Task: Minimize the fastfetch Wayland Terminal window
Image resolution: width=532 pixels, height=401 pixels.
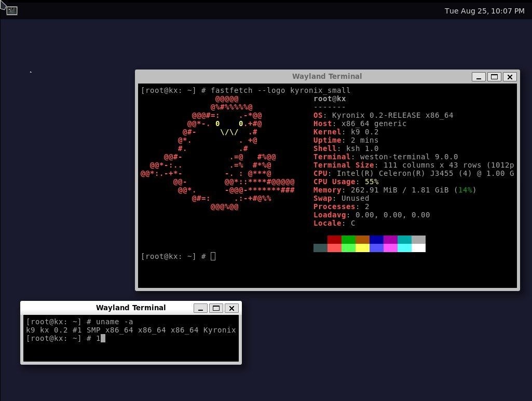Action: click(x=479, y=77)
